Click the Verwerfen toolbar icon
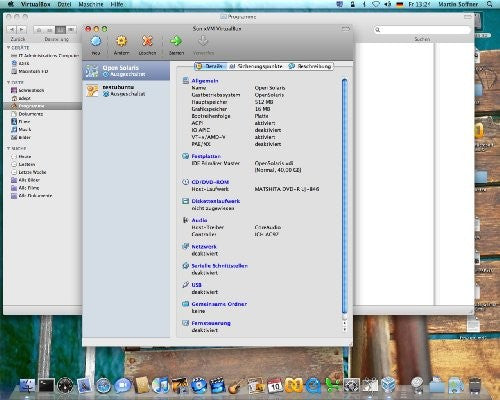 click(x=203, y=41)
